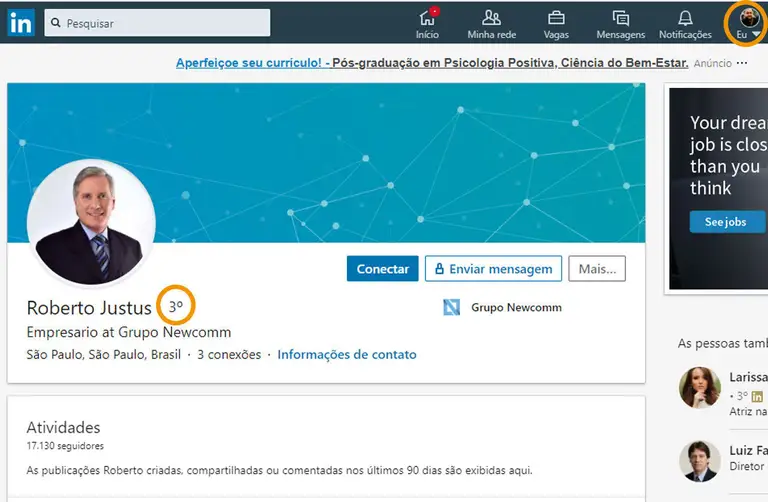Click the Eu avatar thumbnail
Image resolution: width=768 pixels, height=502 pixels.
click(749, 18)
